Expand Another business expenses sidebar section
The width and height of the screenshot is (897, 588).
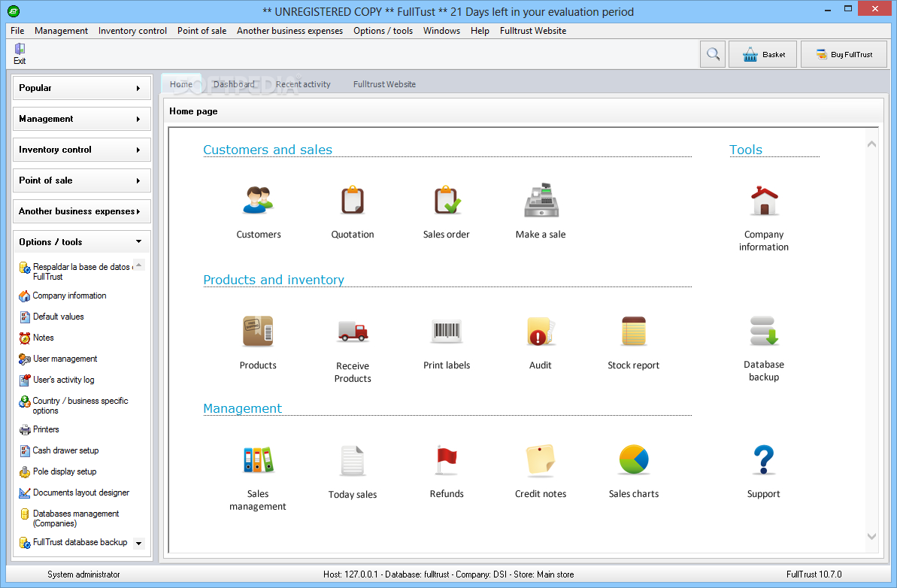click(x=82, y=211)
